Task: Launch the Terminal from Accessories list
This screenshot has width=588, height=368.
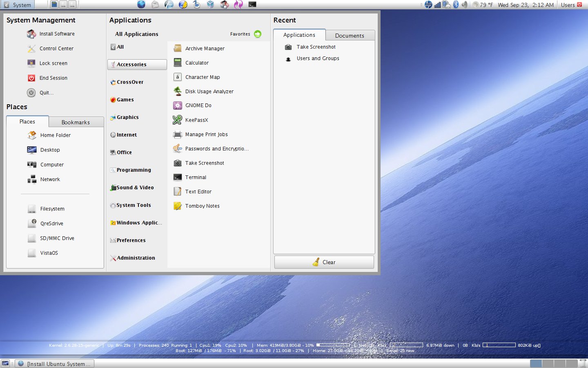Action: pyautogui.click(x=190, y=177)
